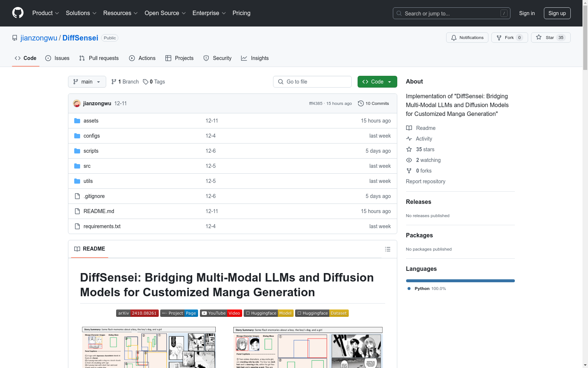Click the utils folder icon
The height and width of the screenshot is (368, 588).
click(x=77, y=181)
